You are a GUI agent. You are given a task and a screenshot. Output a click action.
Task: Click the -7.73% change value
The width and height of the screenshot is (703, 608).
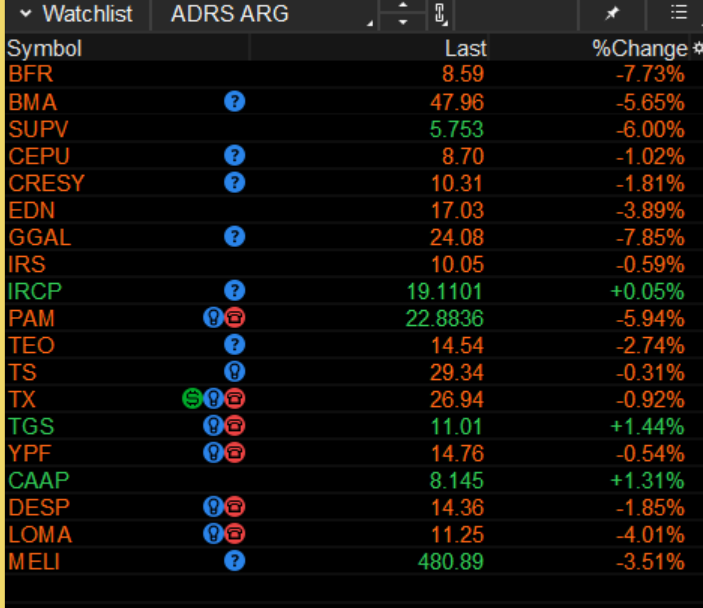(650, 74)
